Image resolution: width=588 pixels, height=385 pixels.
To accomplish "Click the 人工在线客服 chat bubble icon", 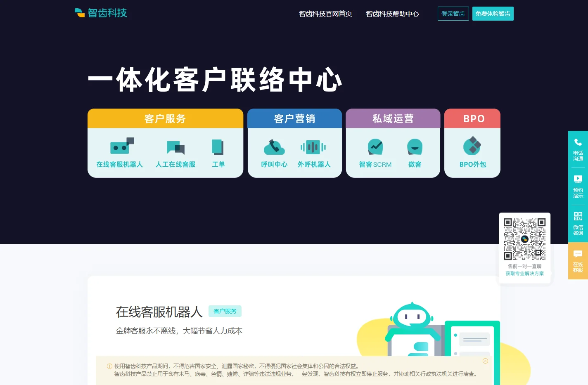I will [175, 147].
